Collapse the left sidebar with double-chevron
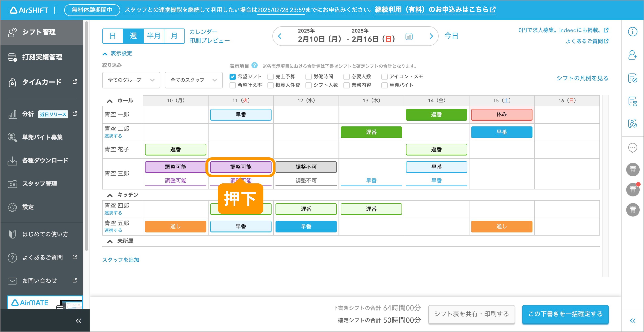644x332 pixels. (x=78, y=320)
